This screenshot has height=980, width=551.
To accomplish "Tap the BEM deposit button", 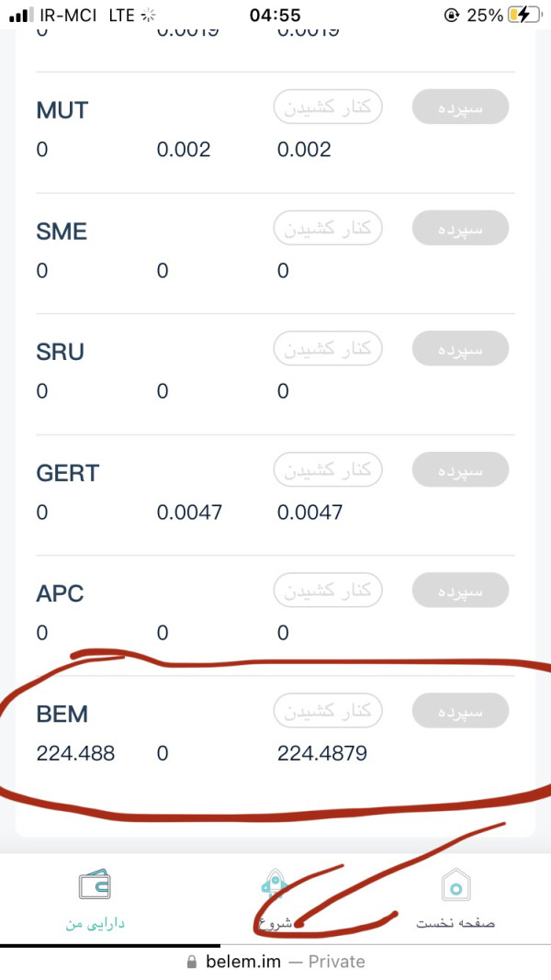I will (460, 711).
